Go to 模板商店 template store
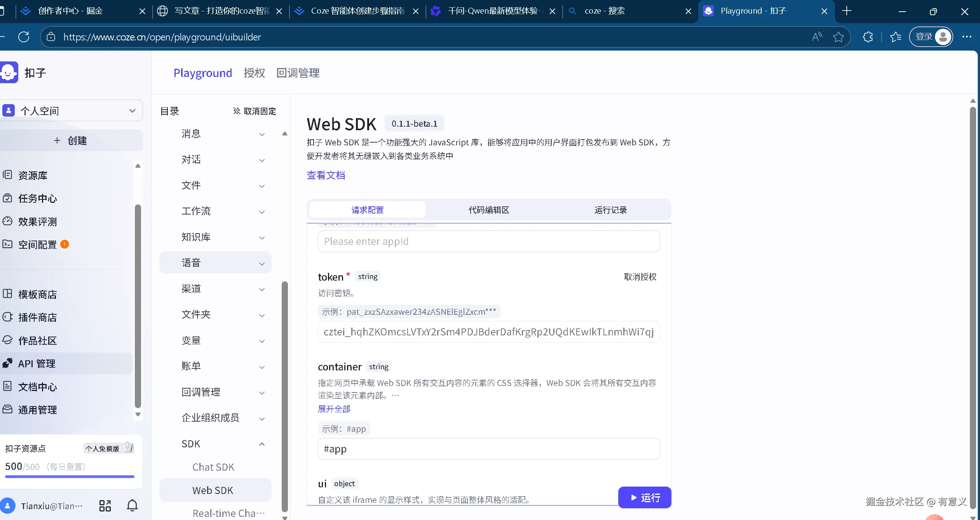Image resolution: width=980 pixels, height=520 pixels. pos(37,295)
